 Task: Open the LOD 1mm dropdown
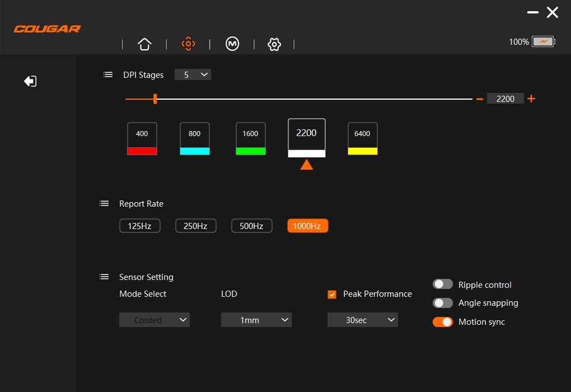[256, 320]
